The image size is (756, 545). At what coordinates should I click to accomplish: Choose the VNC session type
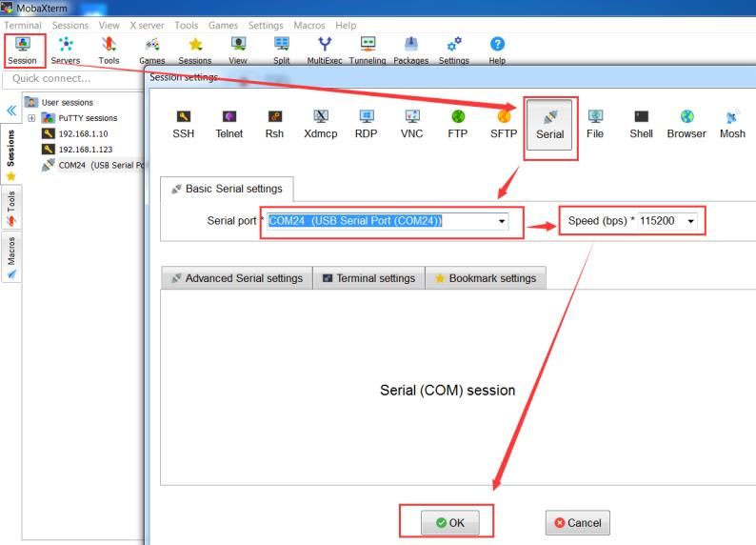(x=411, y=124)
